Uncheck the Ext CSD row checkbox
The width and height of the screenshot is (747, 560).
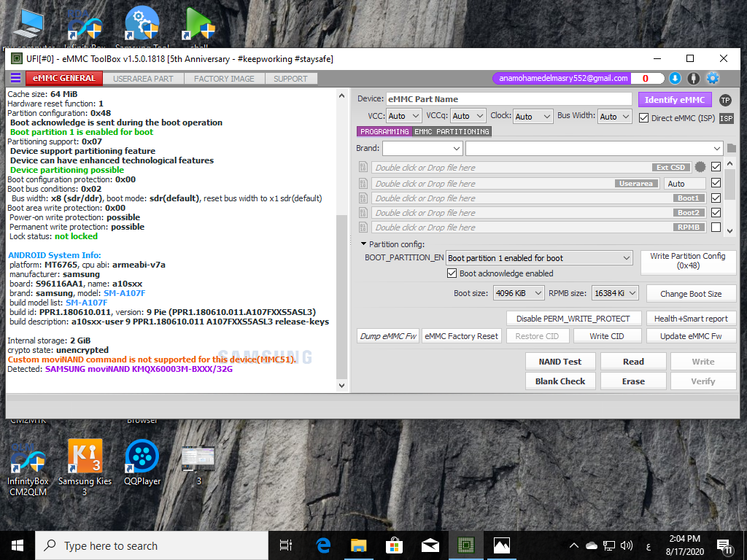coord(716,167)
